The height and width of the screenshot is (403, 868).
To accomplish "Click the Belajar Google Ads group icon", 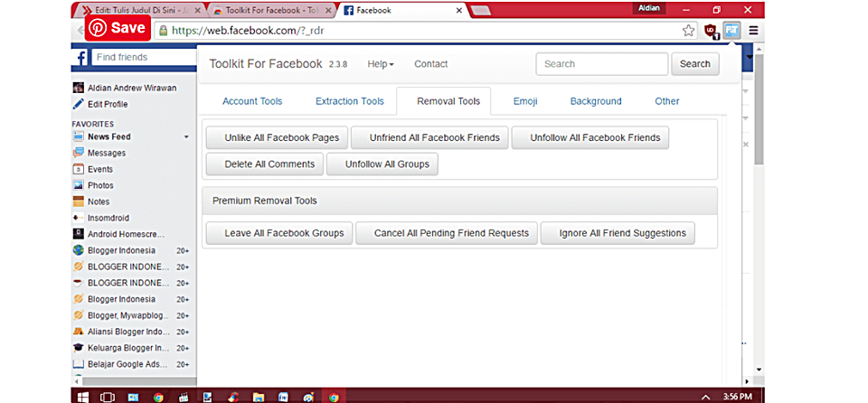I will coord(78,364).
